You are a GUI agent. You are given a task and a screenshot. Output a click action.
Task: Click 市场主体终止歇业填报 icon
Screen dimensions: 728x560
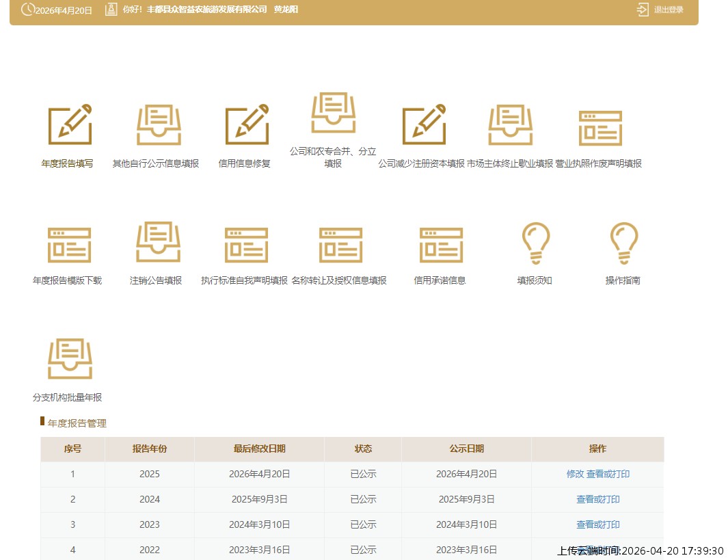click(510, 125)
